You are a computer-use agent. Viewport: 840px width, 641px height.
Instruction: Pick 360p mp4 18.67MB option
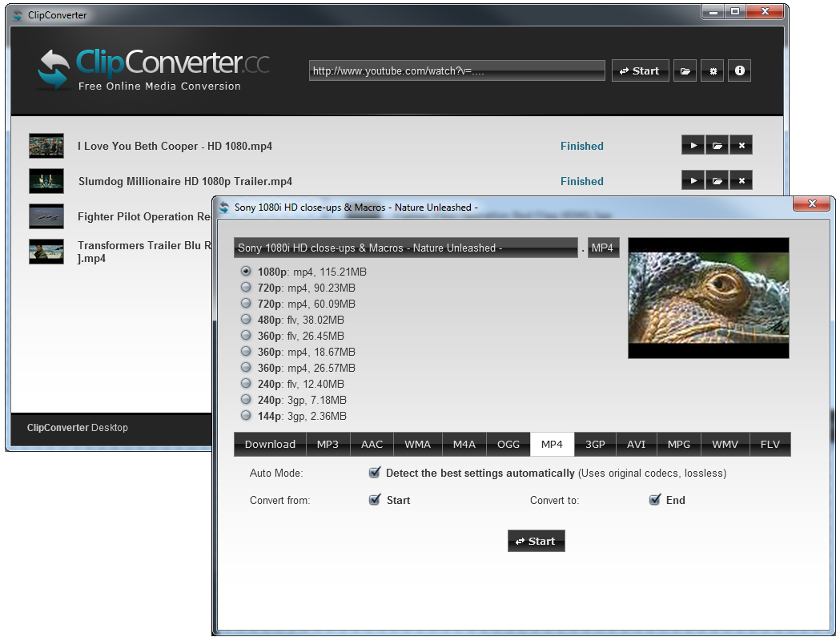tap(246, 352)
